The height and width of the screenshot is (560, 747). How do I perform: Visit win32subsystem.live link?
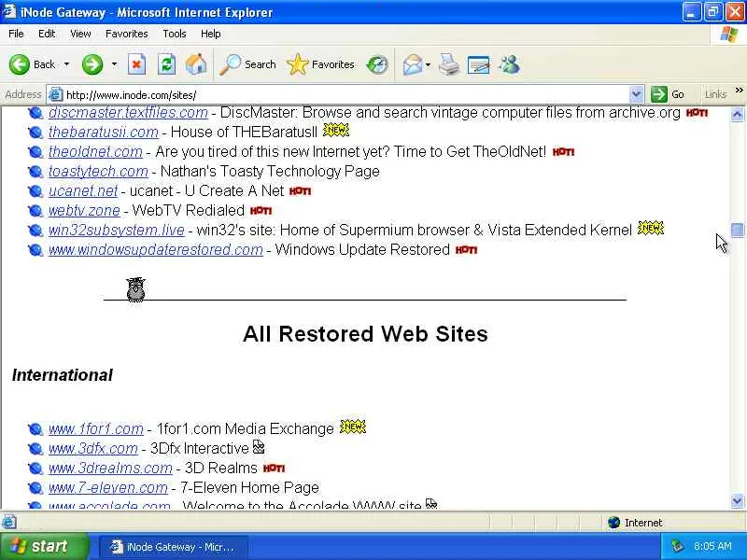point(116,230)
